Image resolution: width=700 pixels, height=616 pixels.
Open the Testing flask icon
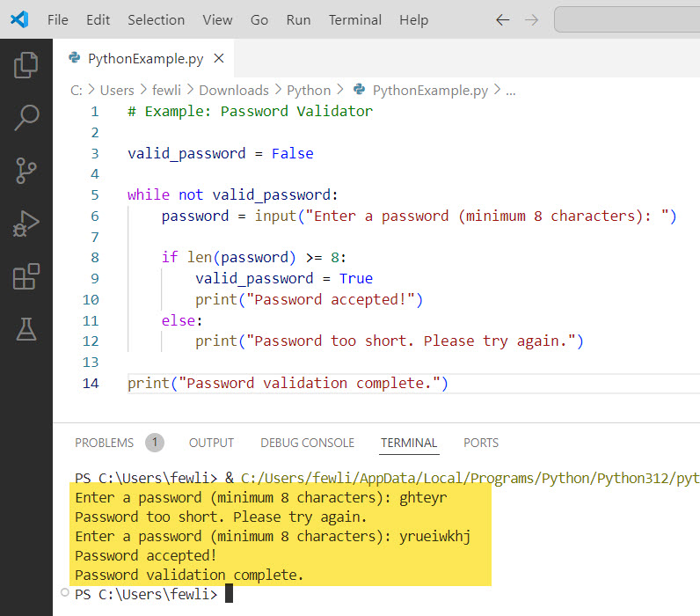tap(26, 329)
